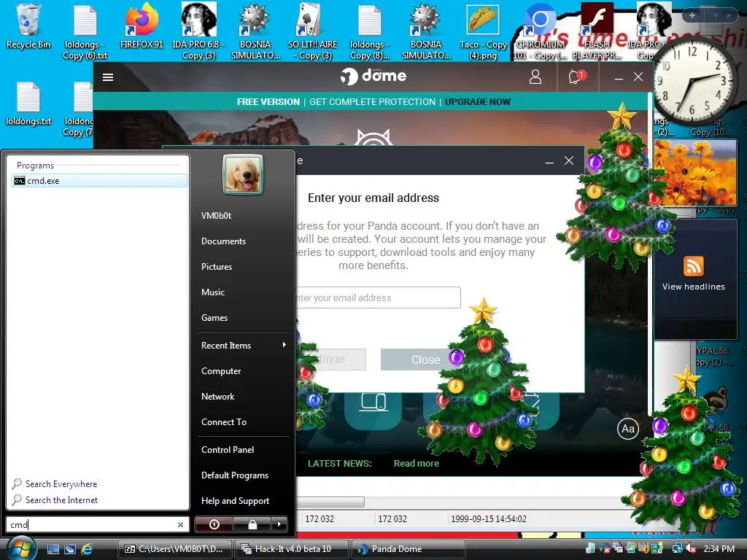747x560 pixels.
Task: Open Network from the Start menu
Action: pos(217,396)
